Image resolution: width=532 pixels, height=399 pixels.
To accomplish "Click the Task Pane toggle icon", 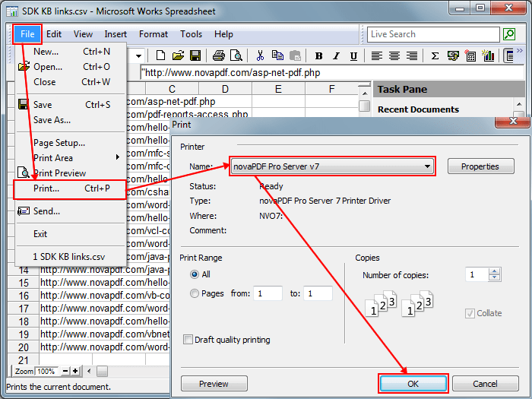I will click(x=508, y=55).
